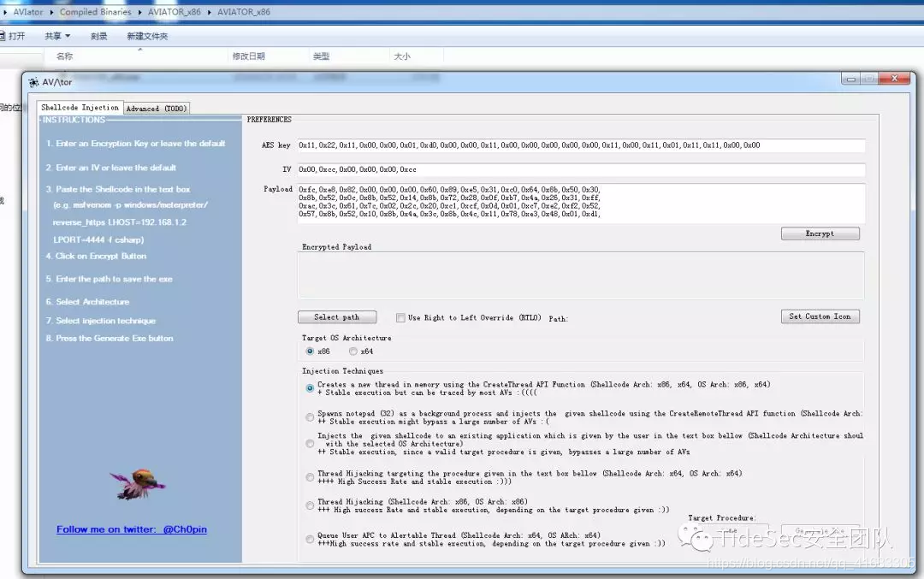This screenshot has width=924, height=579.
Task: Sort by 修改日期 column header in Explorer
Action: 249,56
